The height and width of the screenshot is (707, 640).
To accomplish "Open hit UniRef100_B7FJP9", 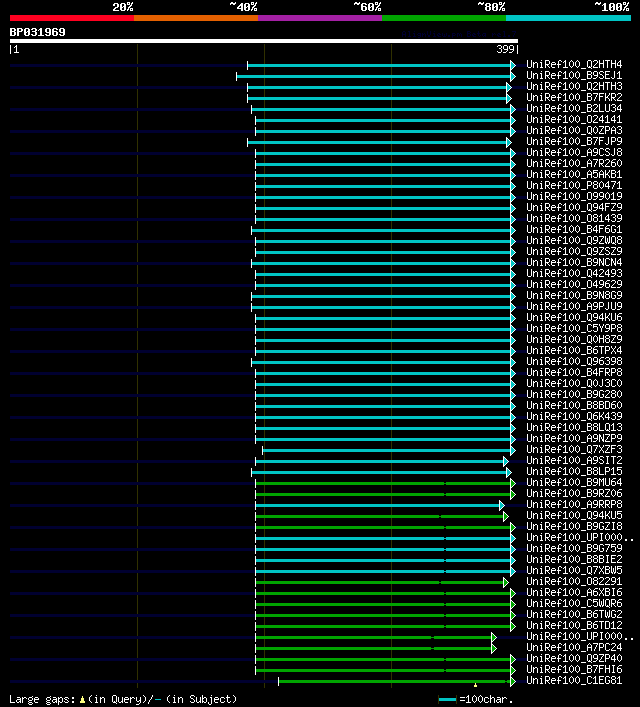I will (574, 141).
